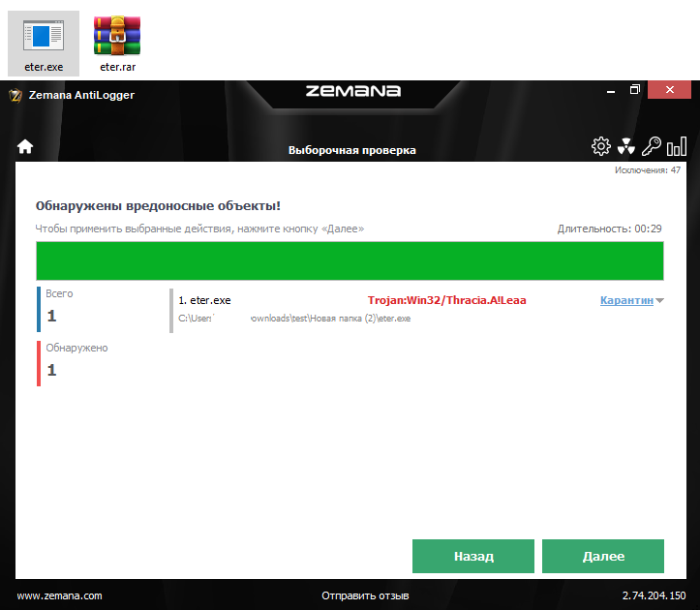Image resolution: width=700 pixels, height=610 pixels.
Task: Open the www.zemana.com link
Action: click(x=59, y=595)
